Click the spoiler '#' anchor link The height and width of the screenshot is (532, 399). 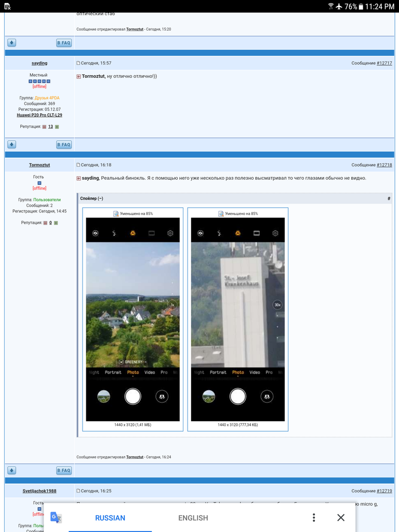click(x=389, y=198)
